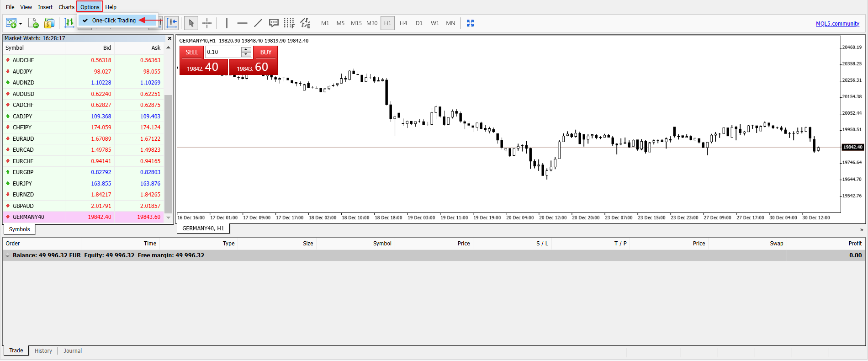Collapse the account balance row expander
Image resolution: width=868 pixels, height=361 pixels.
tap(7, 255)
